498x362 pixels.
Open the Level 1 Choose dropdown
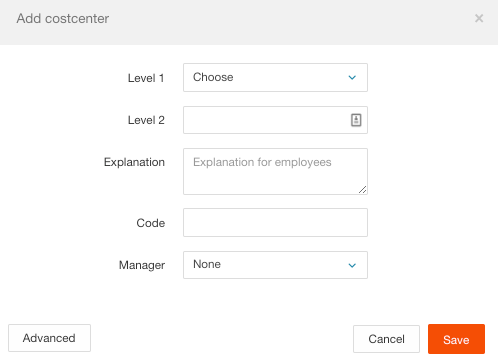click(x=275, y=77)
